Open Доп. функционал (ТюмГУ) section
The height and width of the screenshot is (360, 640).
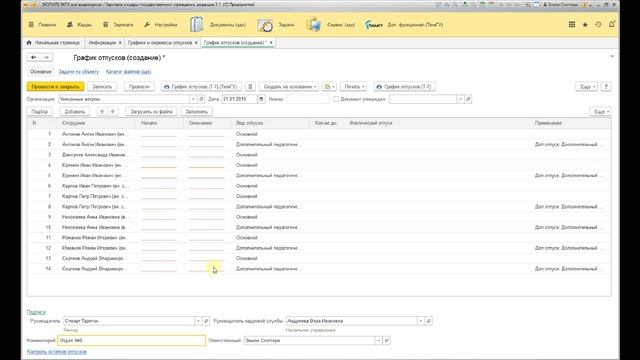[x=404, y=25]
